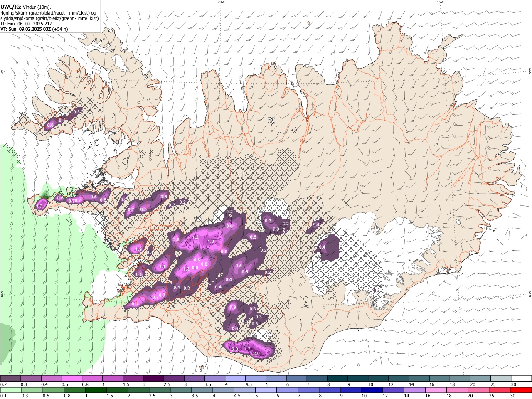Select the darkest purple swatch labeled 2 on the upper scale
The width and height of the screenshot is (532, 399).
pyautogui.click(x=153, y=379)
